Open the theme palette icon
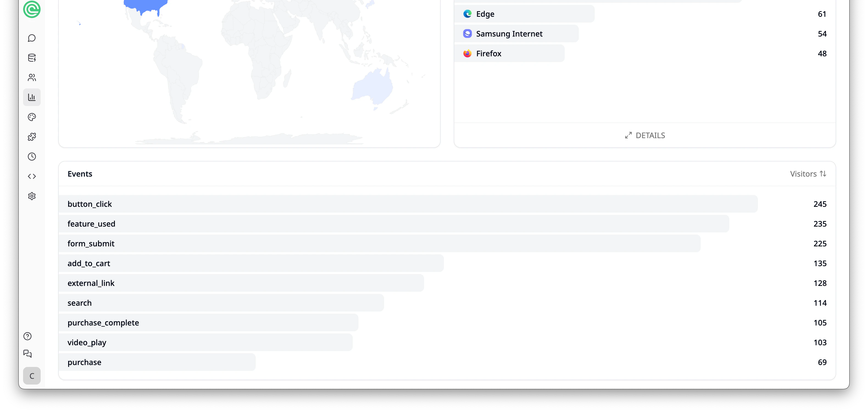The height and width of the screenshot is (412, 868). [32, 117]
